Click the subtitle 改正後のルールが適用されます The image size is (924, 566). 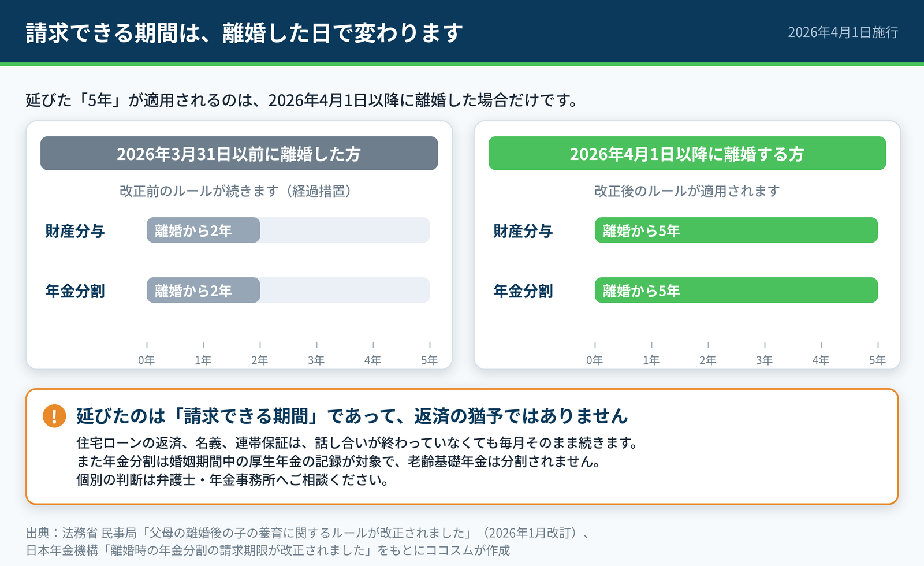(687, 191)
